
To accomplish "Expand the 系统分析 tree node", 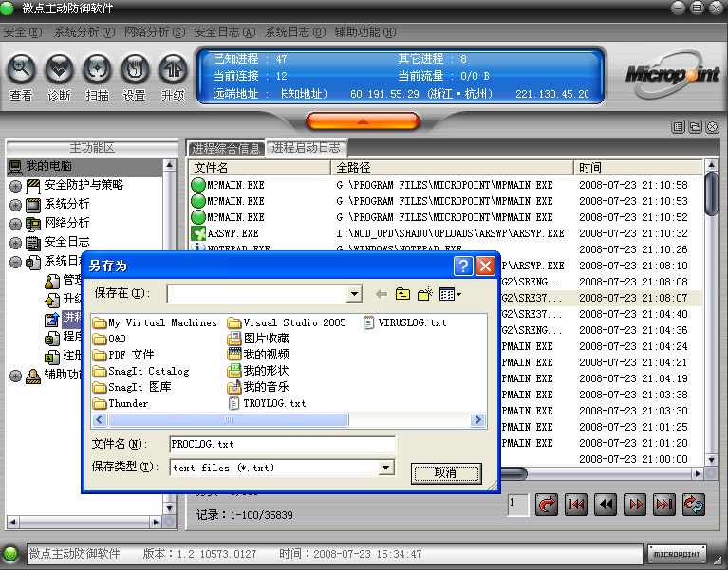I will (x=16, y=205).
